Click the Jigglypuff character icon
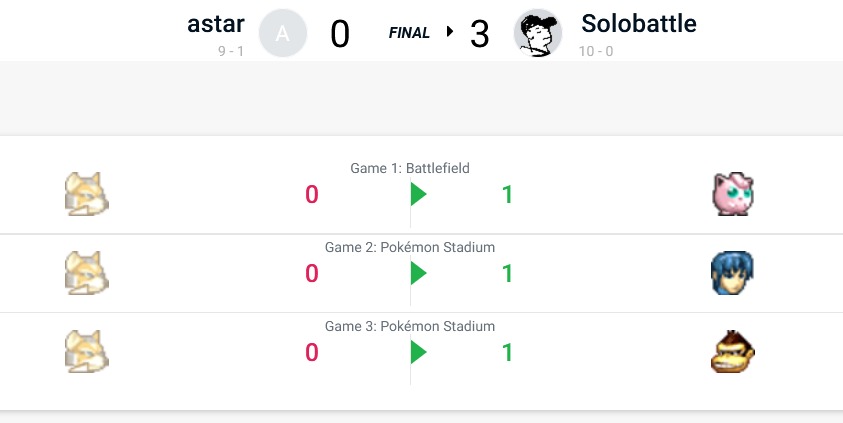Image resolution: width=843 pixels, height=423 pixels. (732, 194)
